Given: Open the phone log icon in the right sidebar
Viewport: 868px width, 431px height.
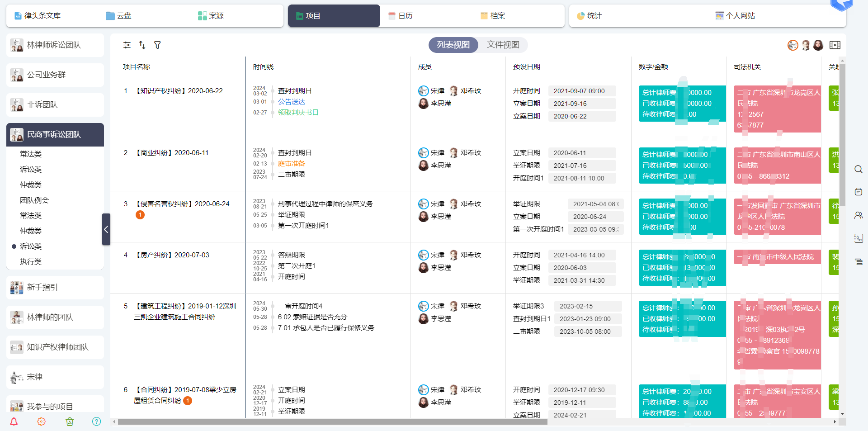Looking at the screenshot, I should [x=859, y=238].
